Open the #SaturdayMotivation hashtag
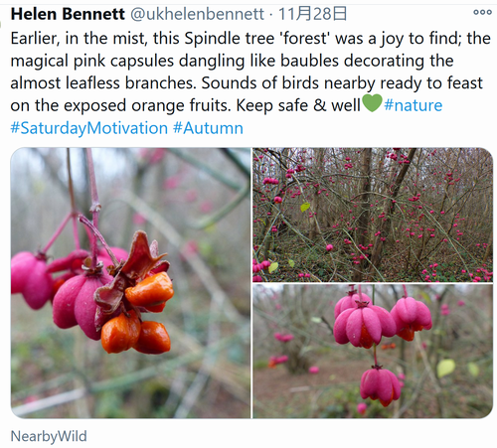The image size is (497, 448). coord(89,128)
